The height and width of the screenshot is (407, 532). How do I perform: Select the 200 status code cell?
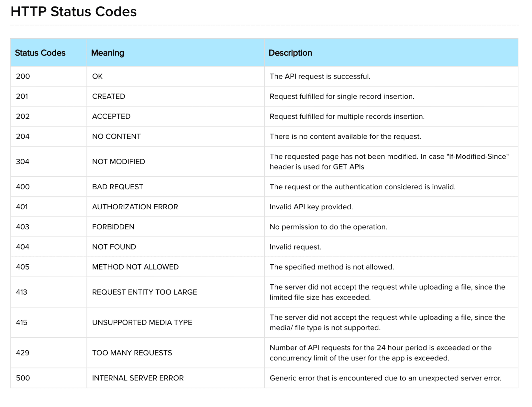pos(23,77)
